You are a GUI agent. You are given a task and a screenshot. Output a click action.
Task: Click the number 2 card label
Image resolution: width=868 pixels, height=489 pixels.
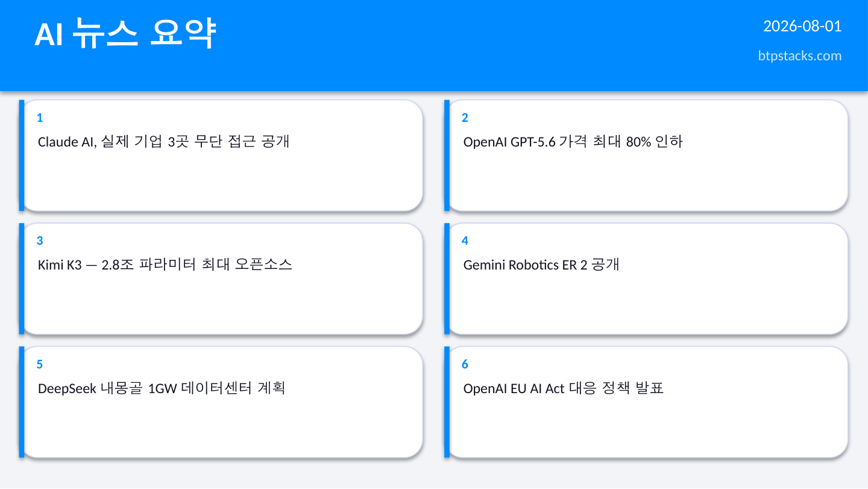[465, 118]
